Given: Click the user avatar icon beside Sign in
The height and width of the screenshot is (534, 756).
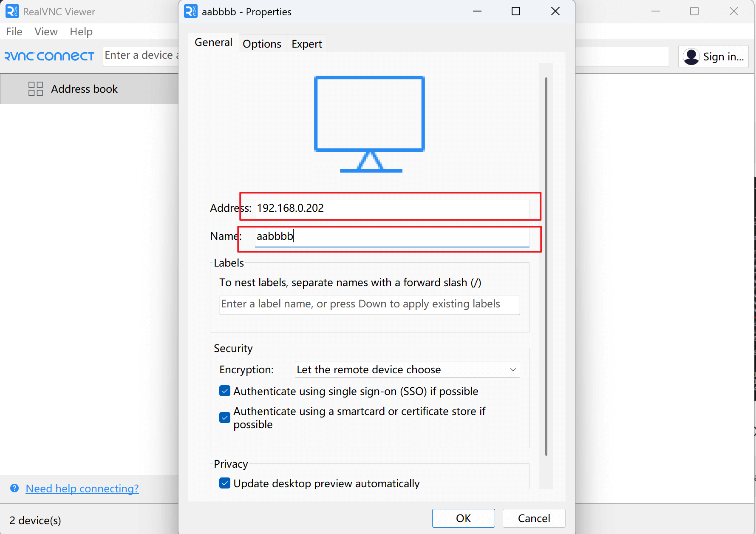Looking at the screenshot, I should [691, 57].
